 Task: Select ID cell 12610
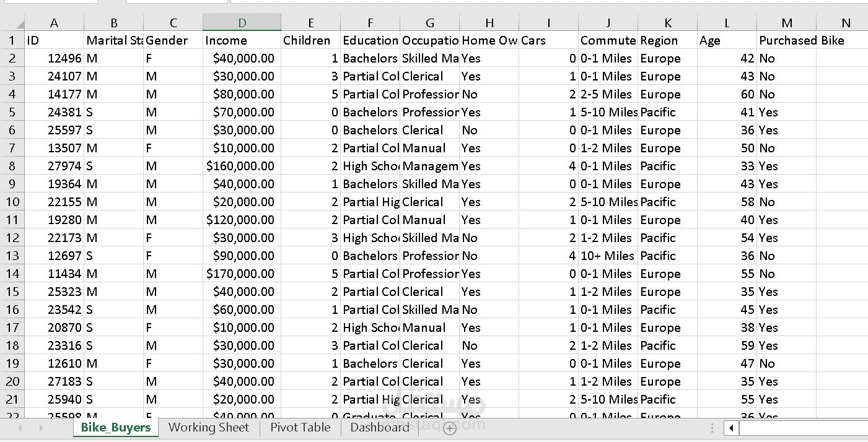coord(55,363)
